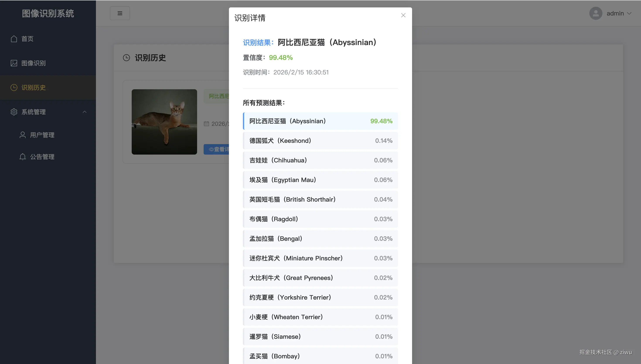
Task: Select the user icon next to 用户管理
Action: (22, 135)
